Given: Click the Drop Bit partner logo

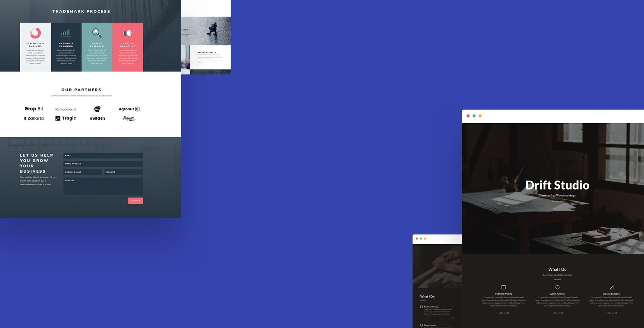Looking at the screenshot, I should click(34, 109).
